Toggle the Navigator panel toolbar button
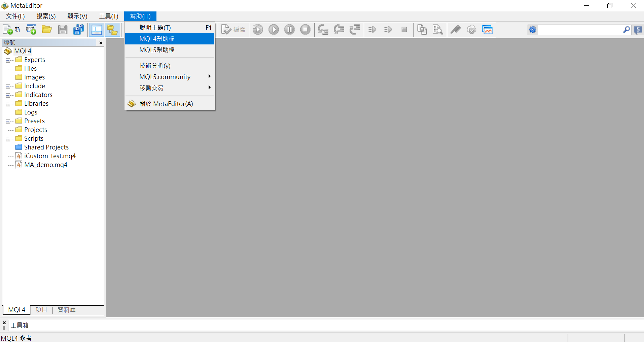 click(97, 30)
